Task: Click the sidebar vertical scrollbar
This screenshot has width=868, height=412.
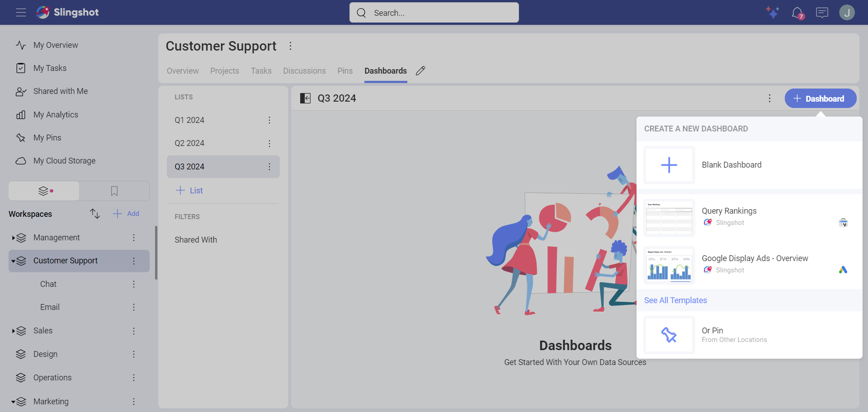Action: [x=156, y=253]
